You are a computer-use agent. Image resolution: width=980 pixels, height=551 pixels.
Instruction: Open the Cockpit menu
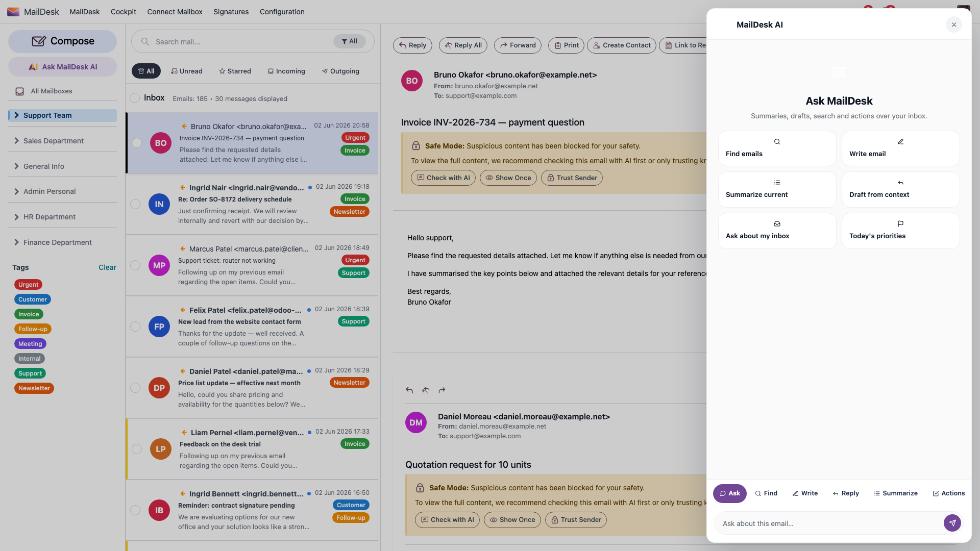tap(124, 12)
